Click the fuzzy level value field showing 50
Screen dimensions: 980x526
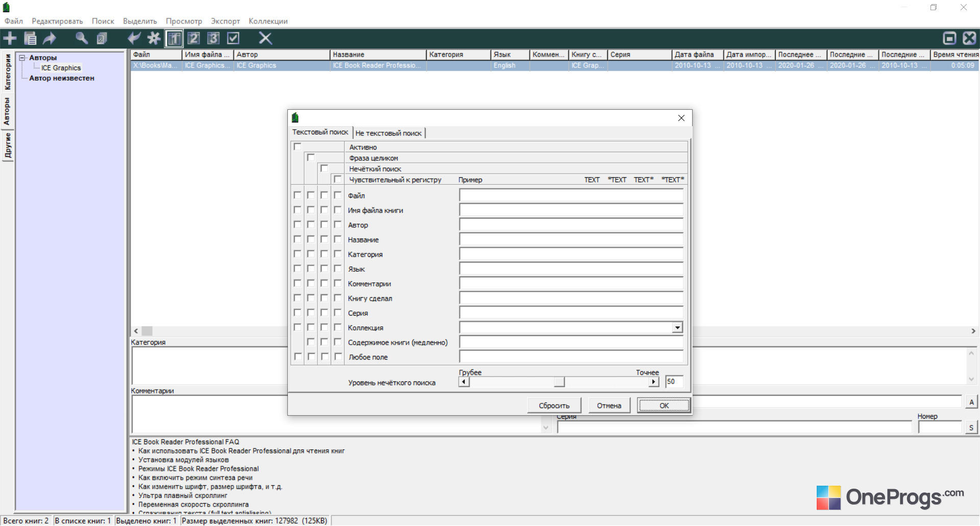(x=674, y=381)
